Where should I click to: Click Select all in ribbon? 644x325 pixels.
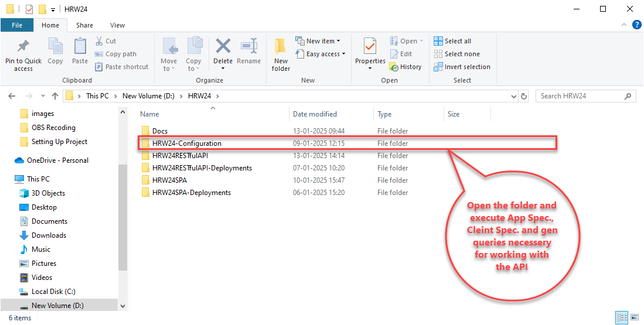tap(452, 41)
